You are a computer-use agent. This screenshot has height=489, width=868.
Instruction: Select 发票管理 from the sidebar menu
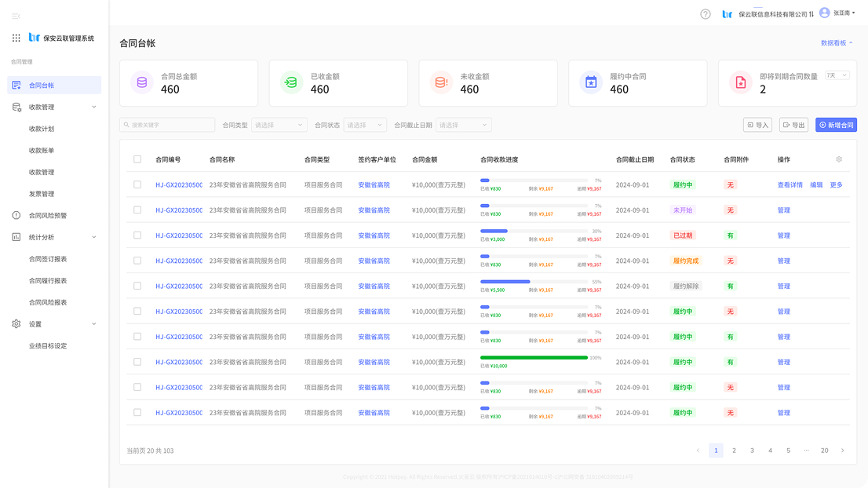tap(42, 194)
